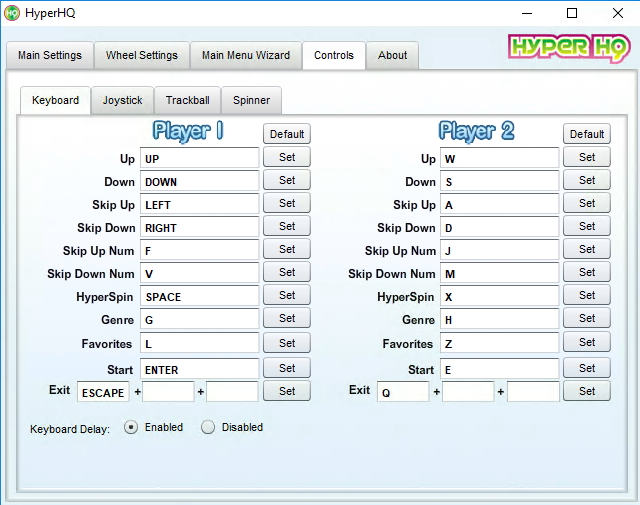Set the Player 2 Skip Down Num key
Viewport: 640px width, 505px height.
[x=587, y=272]
